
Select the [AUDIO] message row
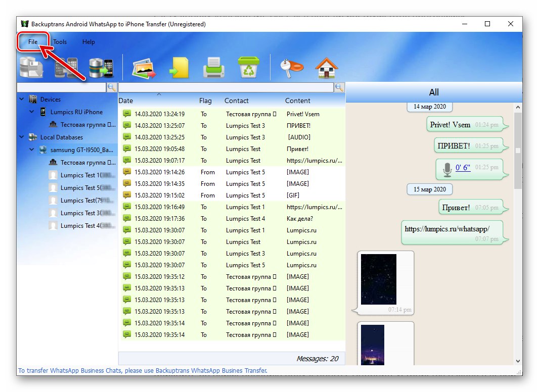click(x=232, y=137)
